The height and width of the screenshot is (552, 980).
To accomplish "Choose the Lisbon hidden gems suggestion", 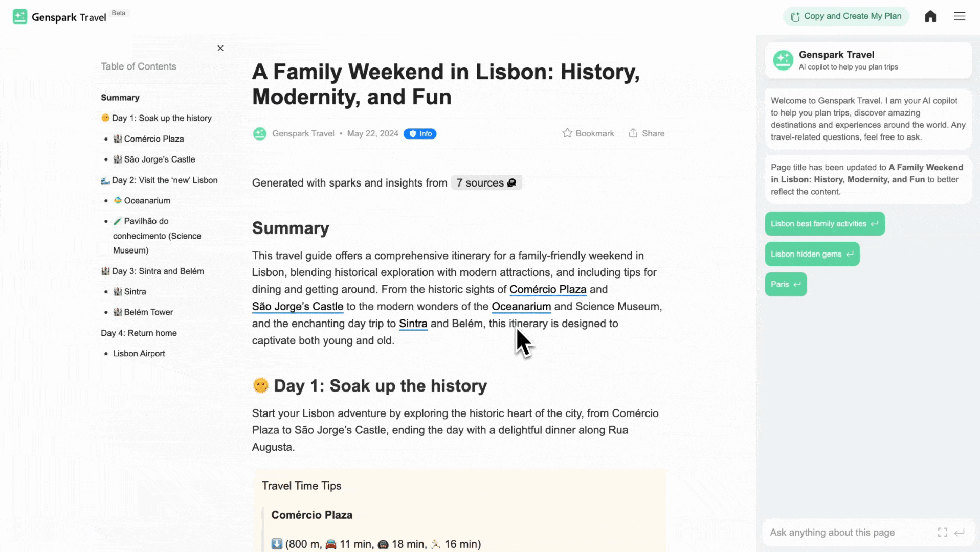I will click(x=812, y=254).
